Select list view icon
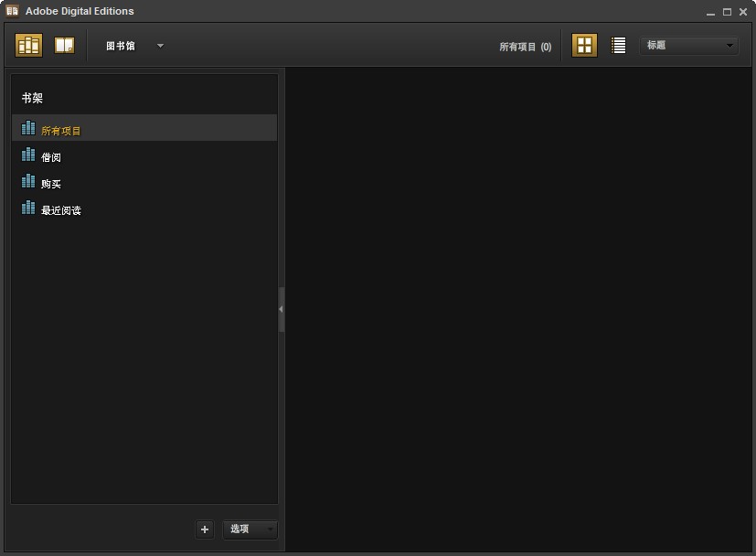 click(x=618, y=46)
